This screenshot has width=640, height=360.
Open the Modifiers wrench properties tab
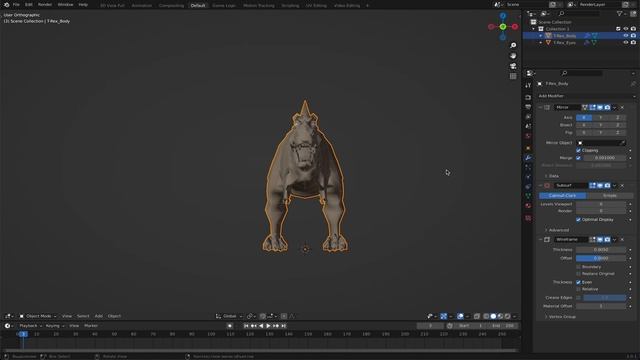[528, 158]
